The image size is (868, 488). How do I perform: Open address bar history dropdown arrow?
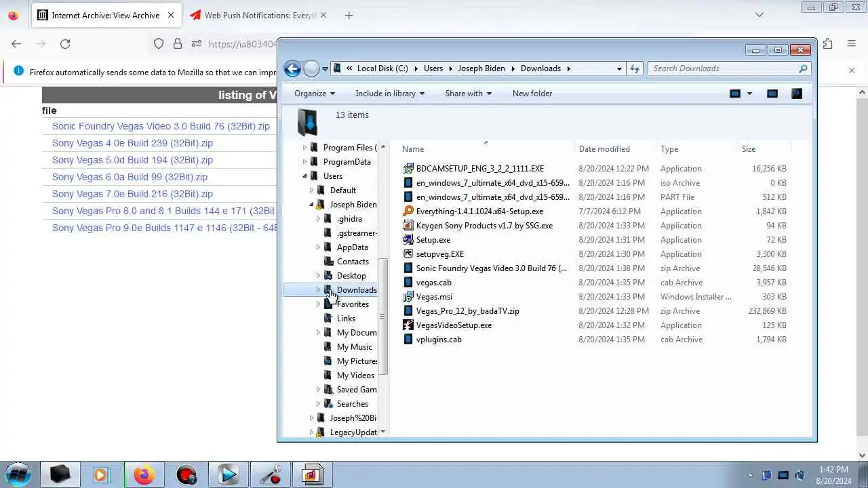pos(619,68)
